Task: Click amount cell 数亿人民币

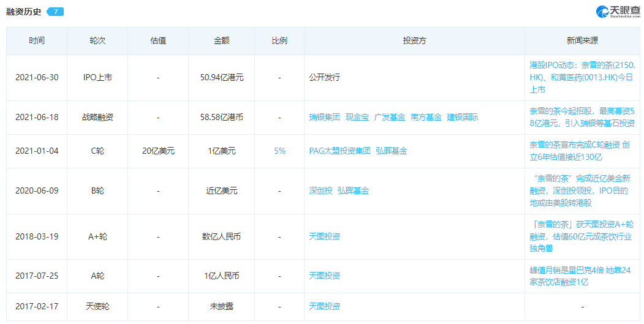Action: tap(222, 237)
